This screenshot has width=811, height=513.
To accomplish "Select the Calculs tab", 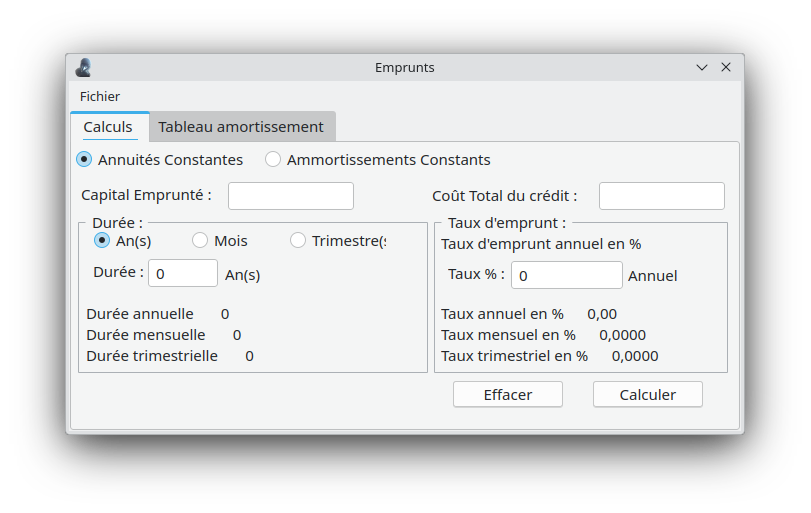I will click(108, 127).
